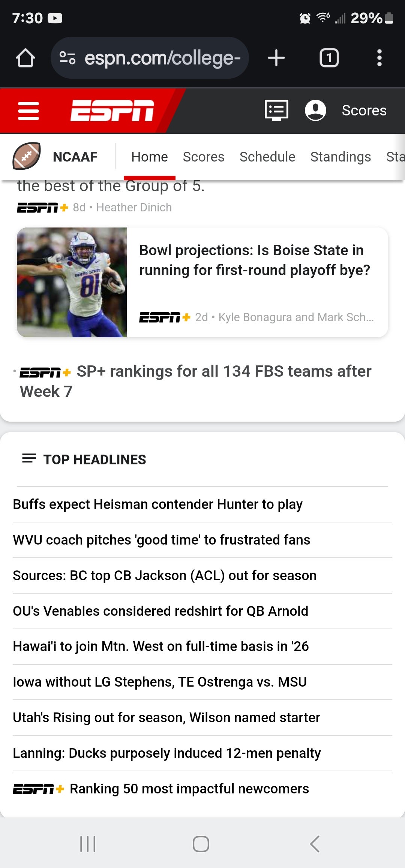
Task: Open the site info icon in address bar
Action: click(x=67, y=58)
